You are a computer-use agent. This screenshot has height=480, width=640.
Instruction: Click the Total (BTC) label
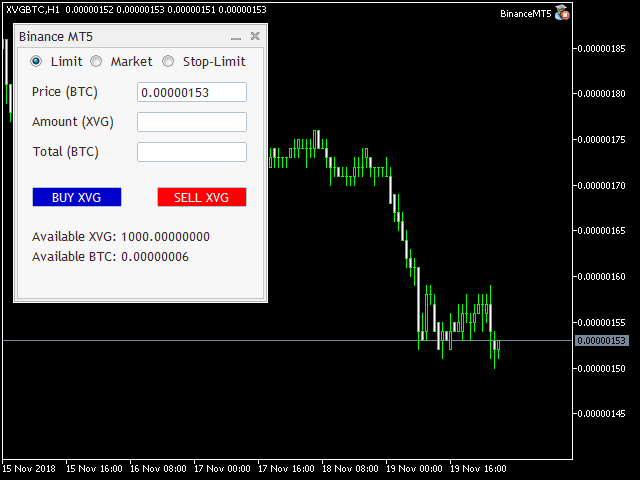pos(66,152)
